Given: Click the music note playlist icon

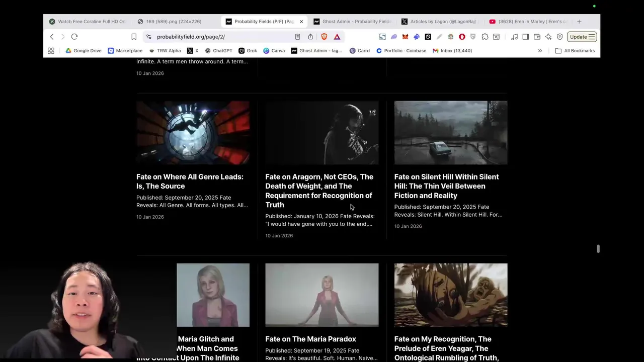Looking at the screenshot, I should click(x=514, y=37).
